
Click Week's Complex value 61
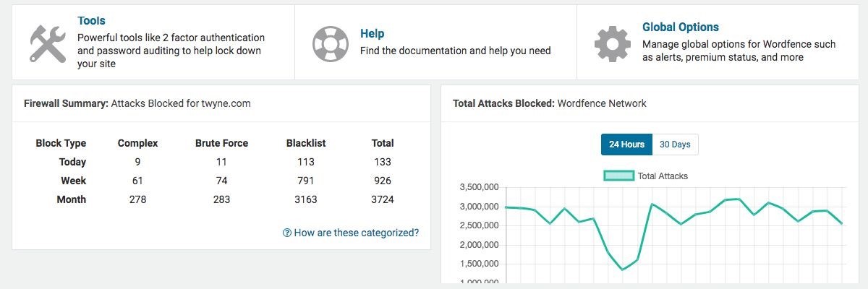click(x=137, y=181)
